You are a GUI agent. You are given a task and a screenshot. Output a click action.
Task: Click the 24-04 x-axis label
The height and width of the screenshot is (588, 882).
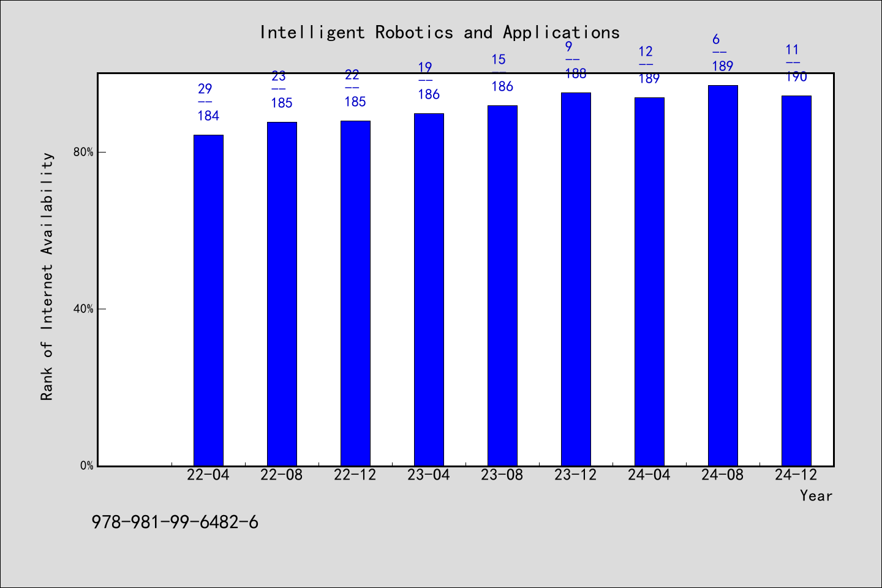[x=649, y=475]
